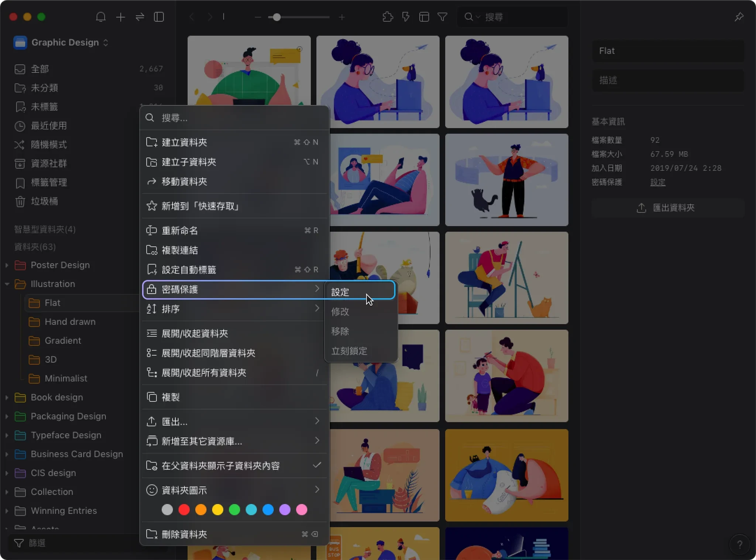
Task: Expand the Typeface Design folder
Action: [x=7, y=435]
